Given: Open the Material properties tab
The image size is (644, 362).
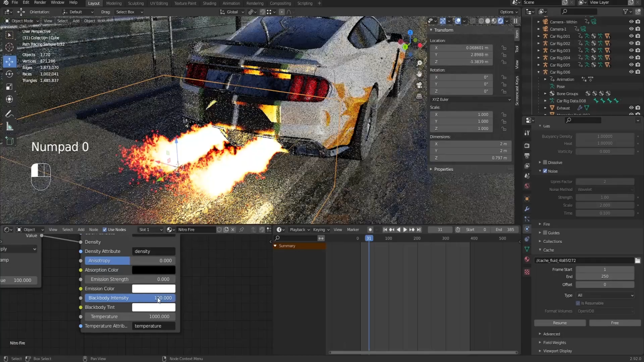Looking at the screenshot, I should click(527, 259).
